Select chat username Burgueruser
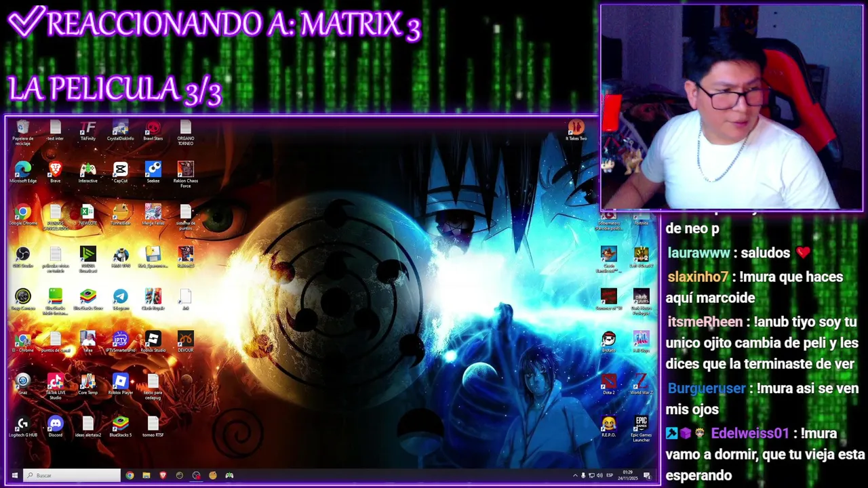The width and height of the screenshot is (868, 488). tap(707, 388)
